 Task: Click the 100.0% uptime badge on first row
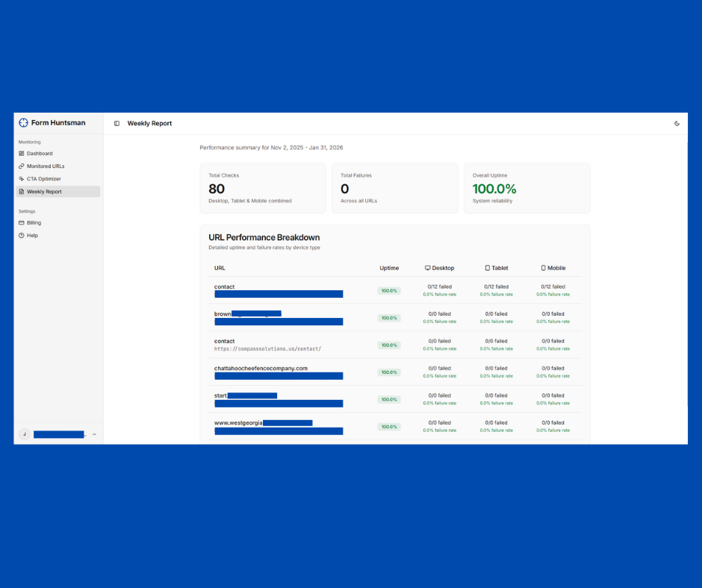pyautogui.click(x=389, y=290)
